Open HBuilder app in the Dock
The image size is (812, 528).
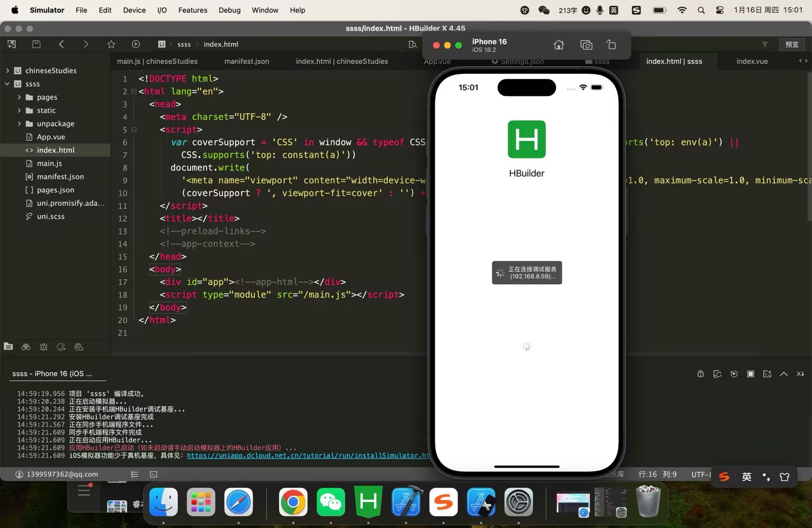click(x=368, y=502)
